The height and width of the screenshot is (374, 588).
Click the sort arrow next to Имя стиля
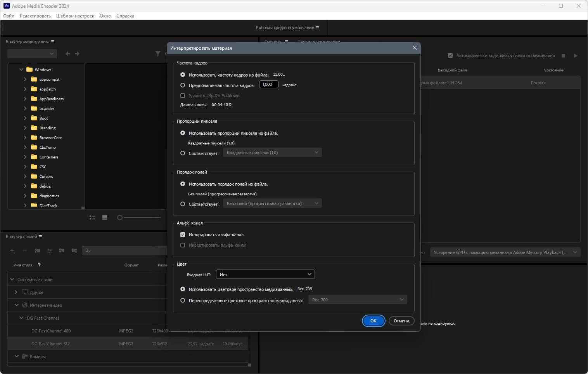(39, 265)
